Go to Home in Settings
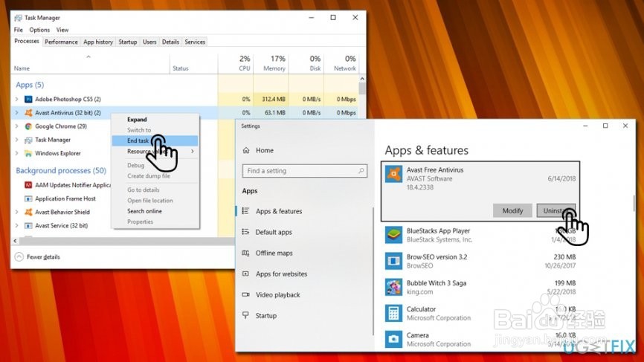 coord(265,151)
